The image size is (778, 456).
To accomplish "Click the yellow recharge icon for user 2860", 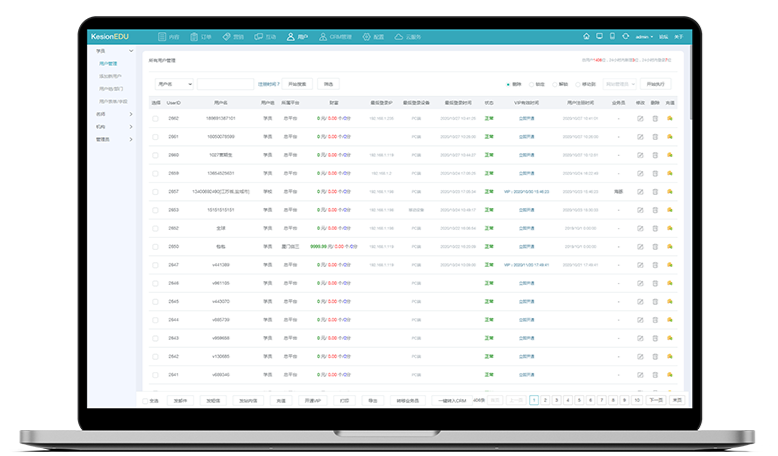I will point(670,155).
